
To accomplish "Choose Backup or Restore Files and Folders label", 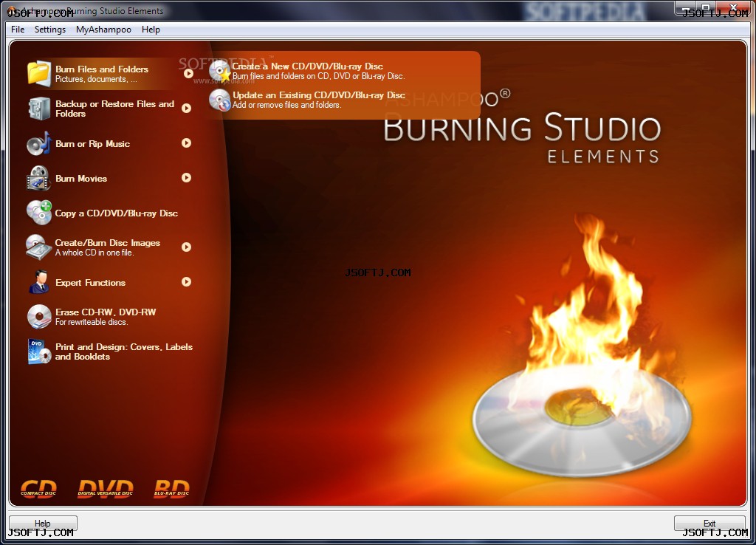I will pos(114,109).
